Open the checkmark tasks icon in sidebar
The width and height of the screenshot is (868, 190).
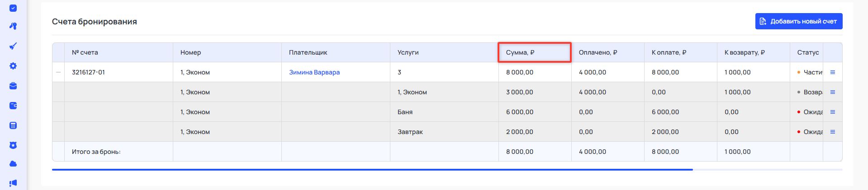tap(13, 8)
